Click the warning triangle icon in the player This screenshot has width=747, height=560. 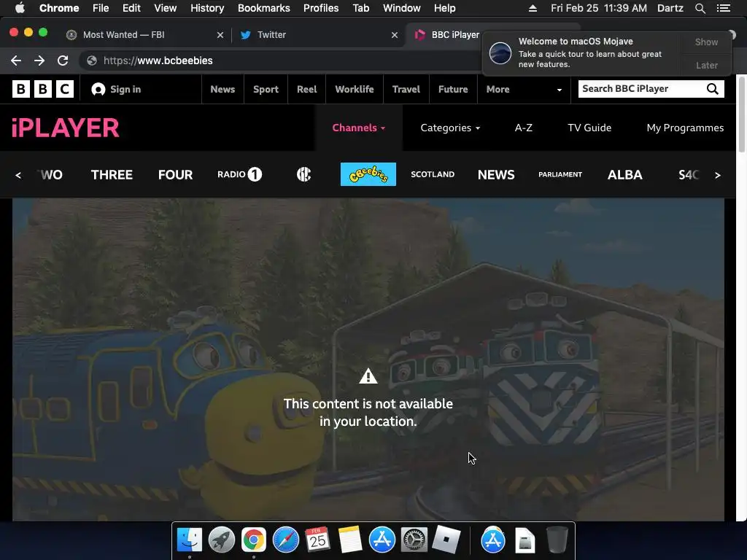pos(368,376)
